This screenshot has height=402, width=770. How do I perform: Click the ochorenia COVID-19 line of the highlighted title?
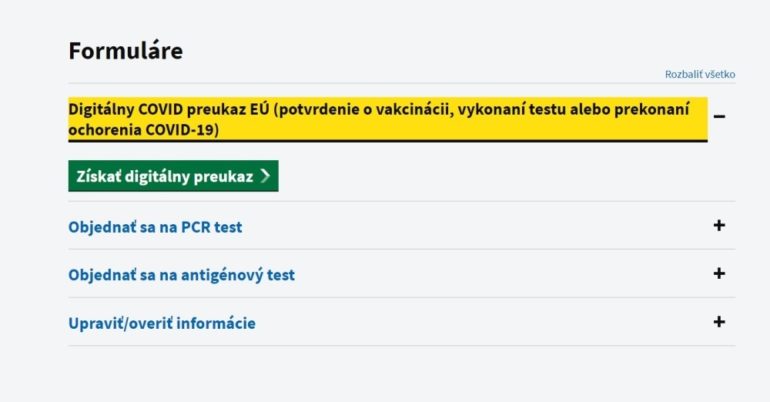click(x=143, y=130)
